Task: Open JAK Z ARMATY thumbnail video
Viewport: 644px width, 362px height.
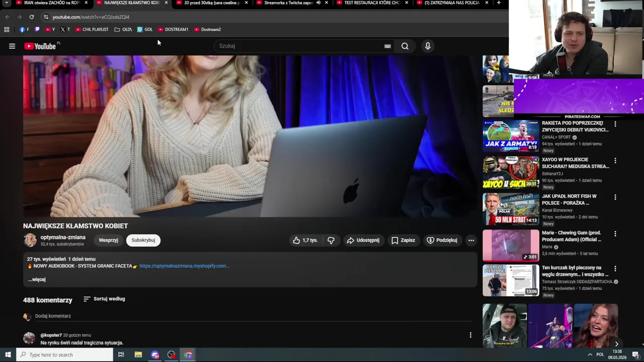Action: click(511, 136)
